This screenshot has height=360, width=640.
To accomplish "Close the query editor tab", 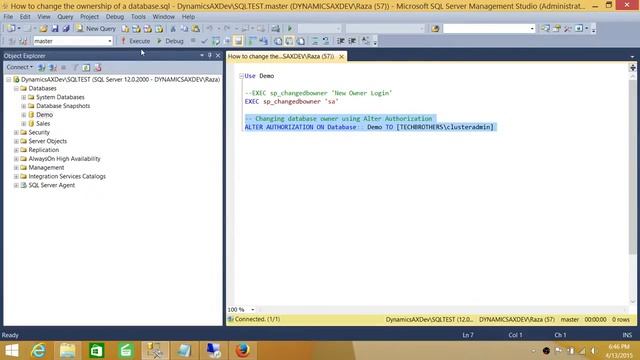I will [342, 56].
